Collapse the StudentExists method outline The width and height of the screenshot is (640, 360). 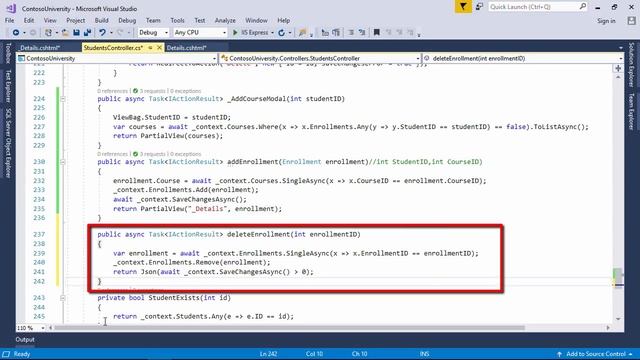[x=62, y=298]
